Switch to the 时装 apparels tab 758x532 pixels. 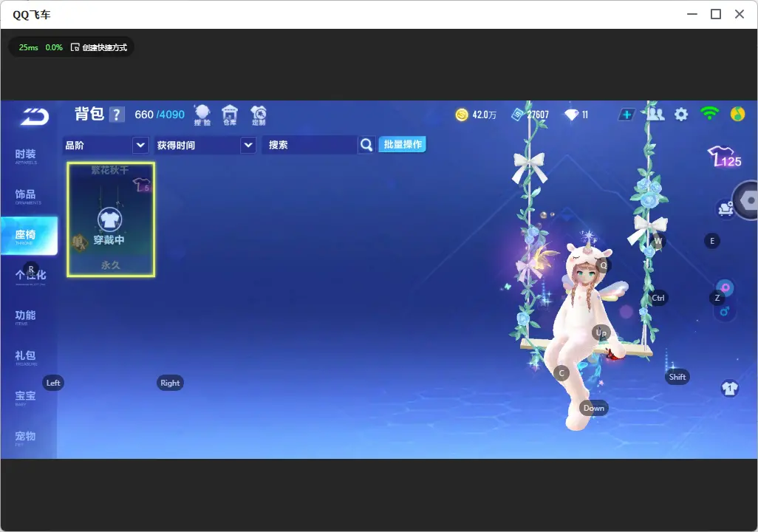click(26, 156)
